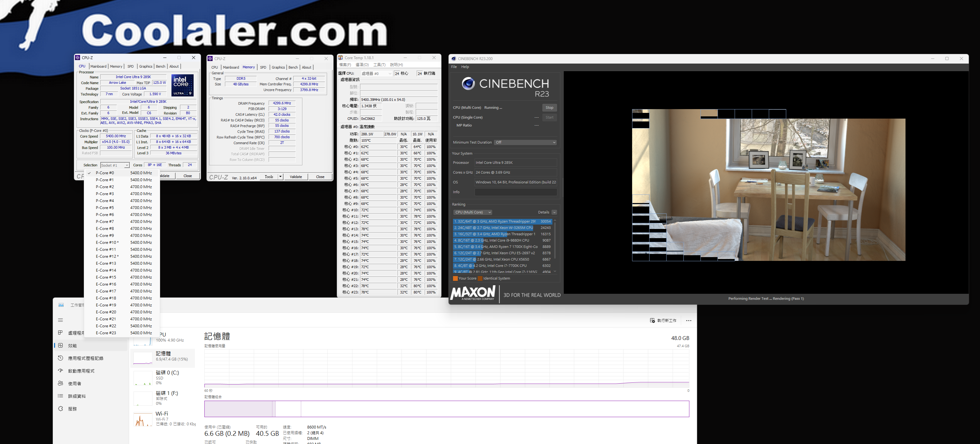980x444 pixels.
Task: Switch to the Graphics tab in the CPU-Z Memory window
Action: click(278, 67)
